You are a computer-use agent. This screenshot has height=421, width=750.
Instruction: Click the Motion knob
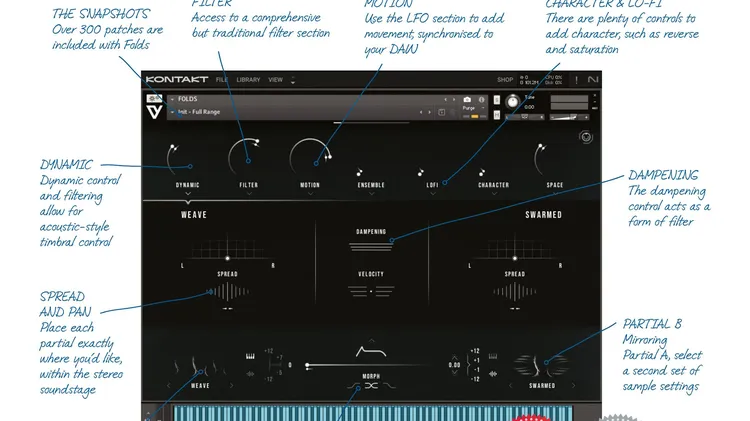309,158
